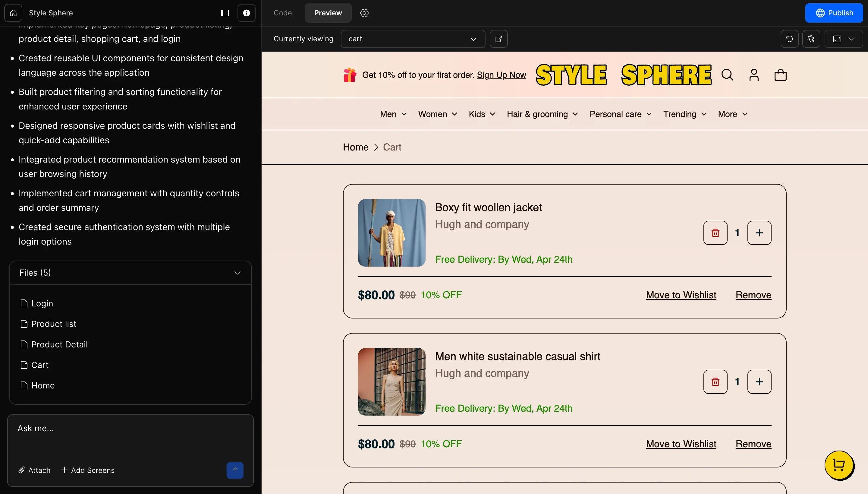Click the Boxy fit woollen jacket title
Image resolution: width=868 pixels, height=494 pixels.
pyautogui.click(x=488, y=207)
